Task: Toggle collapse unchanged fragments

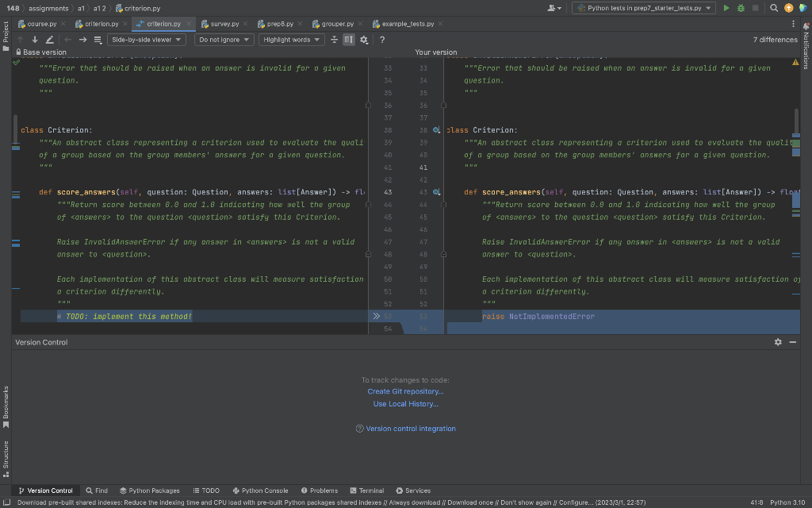Action: point(335,40)
